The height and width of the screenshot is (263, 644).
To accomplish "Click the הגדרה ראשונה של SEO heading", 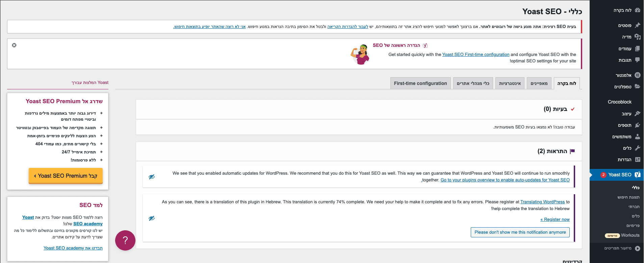I will tap(396, 45).
